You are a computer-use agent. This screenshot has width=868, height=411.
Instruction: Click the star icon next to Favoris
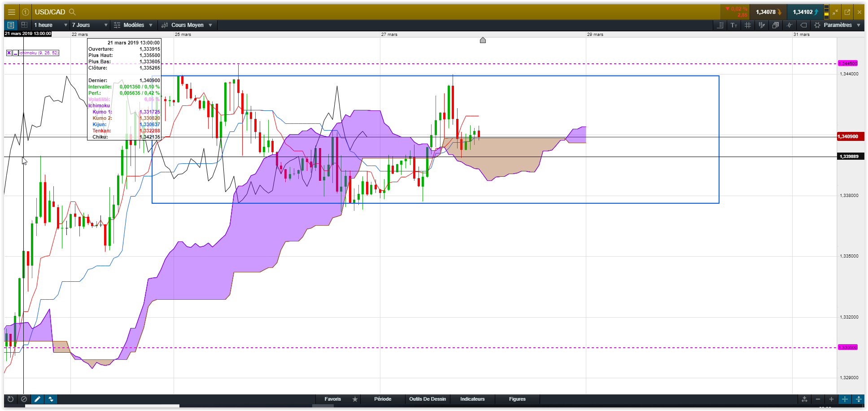[x=355, y=399]
